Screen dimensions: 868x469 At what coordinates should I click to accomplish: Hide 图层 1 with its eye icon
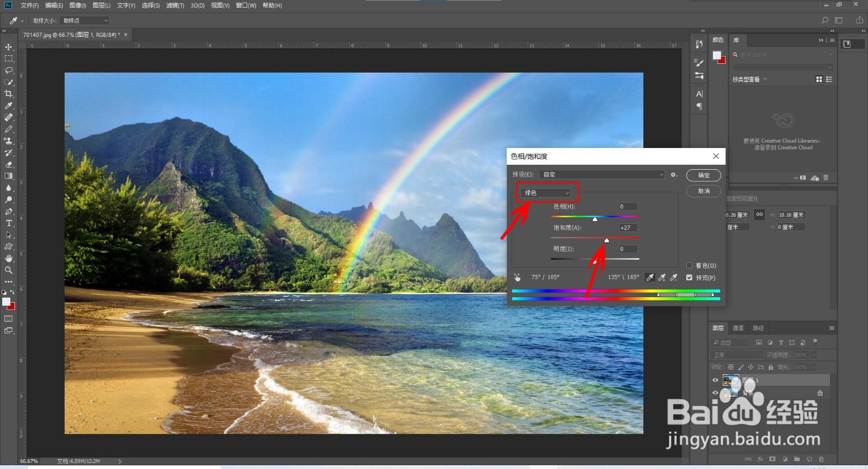(715, 380)
